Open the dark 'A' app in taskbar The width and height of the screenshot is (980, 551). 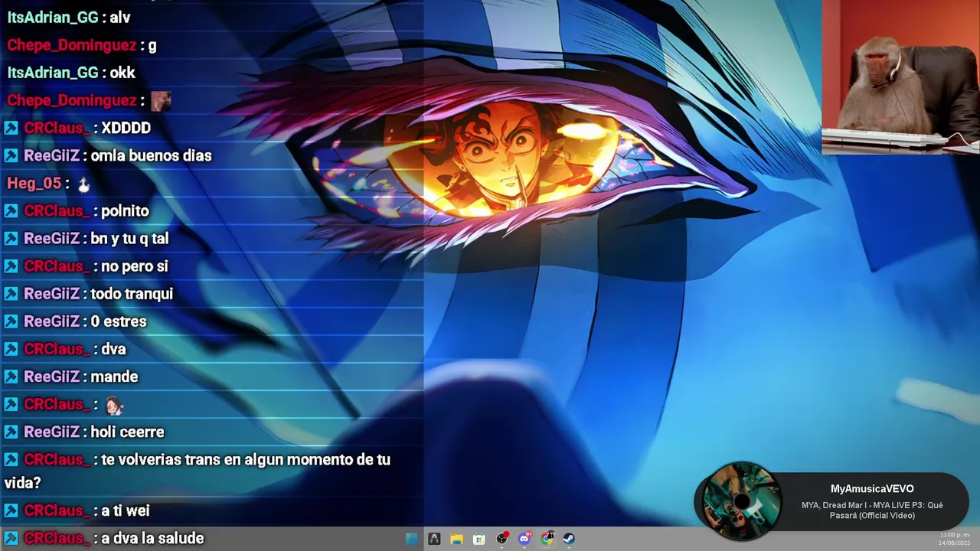tap(434, 539)
